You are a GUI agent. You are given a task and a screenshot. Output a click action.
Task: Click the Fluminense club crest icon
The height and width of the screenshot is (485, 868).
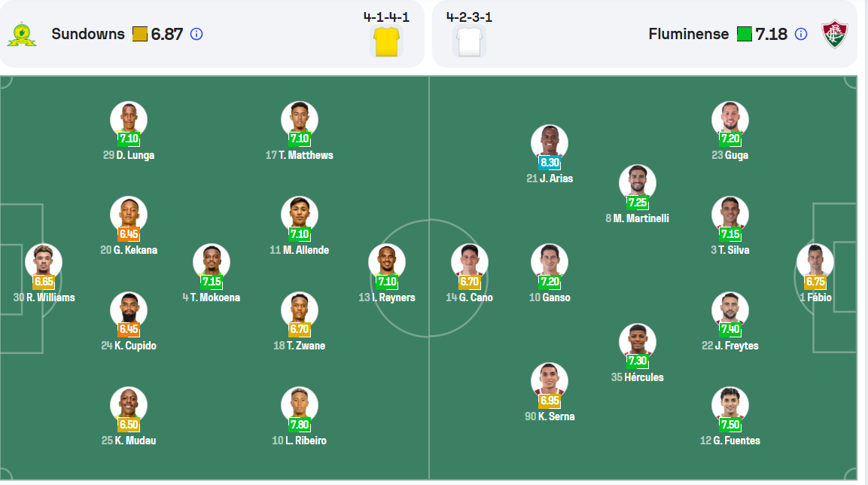(833, 35)
